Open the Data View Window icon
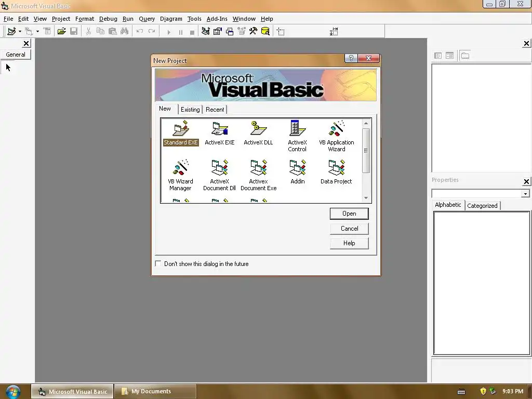This screenshot has width=532, height=399. pyautogui.click(x=265, y=31)
